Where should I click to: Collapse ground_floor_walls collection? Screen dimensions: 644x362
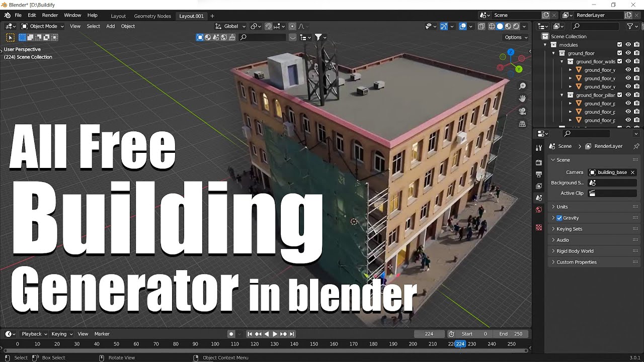562,61
